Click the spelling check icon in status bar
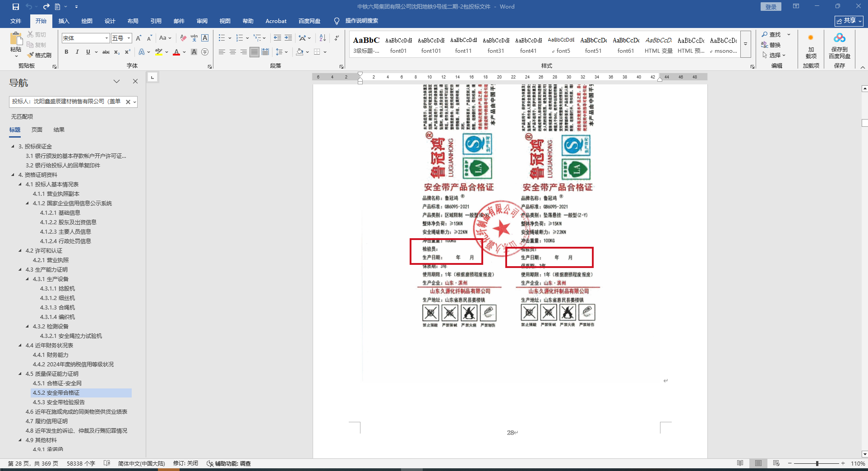 pos(107,463)
